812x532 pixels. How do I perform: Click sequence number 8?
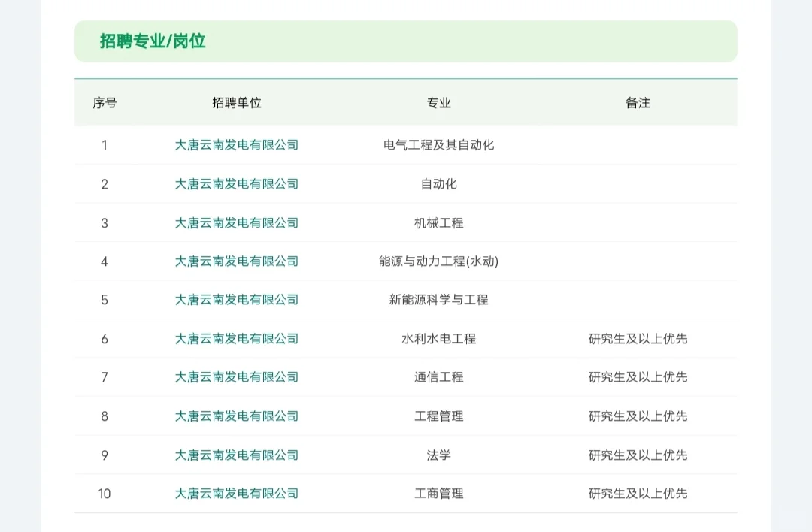point(105,416)
